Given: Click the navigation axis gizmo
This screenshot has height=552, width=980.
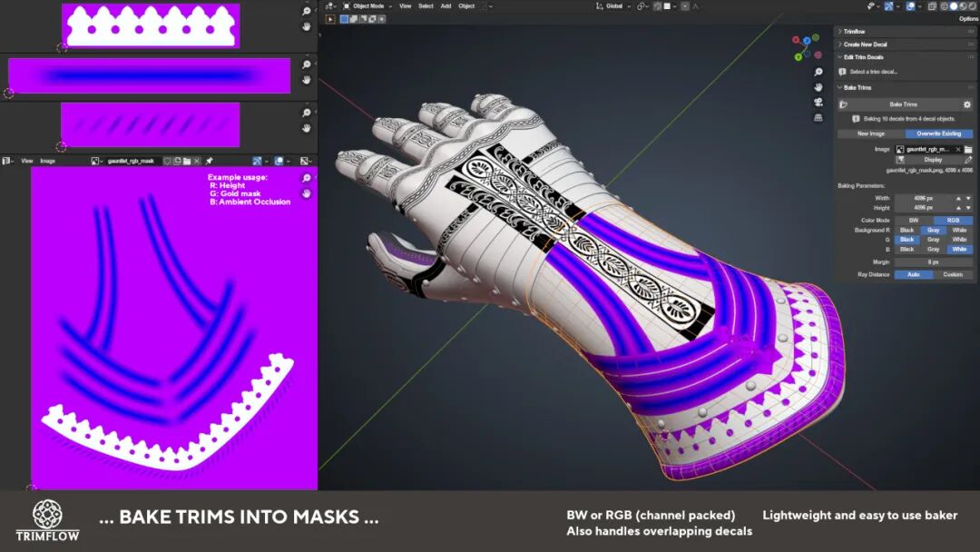Looking at the screenshot, I should point(807,47).
